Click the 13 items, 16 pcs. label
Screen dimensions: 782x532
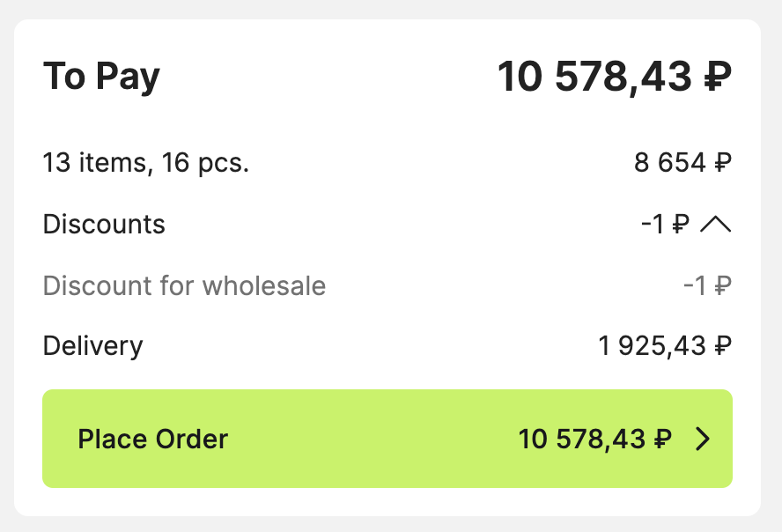click(x=146, y=163)
